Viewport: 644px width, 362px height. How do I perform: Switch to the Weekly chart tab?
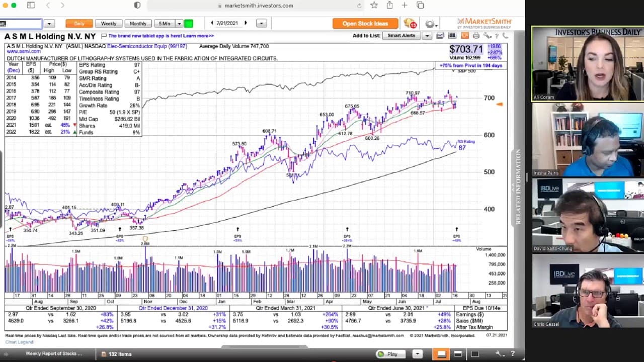(109, 24)
